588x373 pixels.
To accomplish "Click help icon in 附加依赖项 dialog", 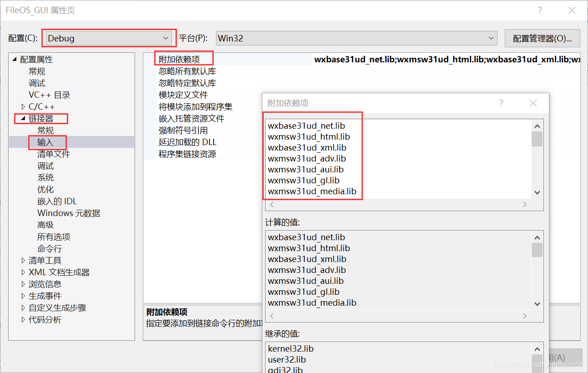I will pyautogui.click(x=501, y=103).
